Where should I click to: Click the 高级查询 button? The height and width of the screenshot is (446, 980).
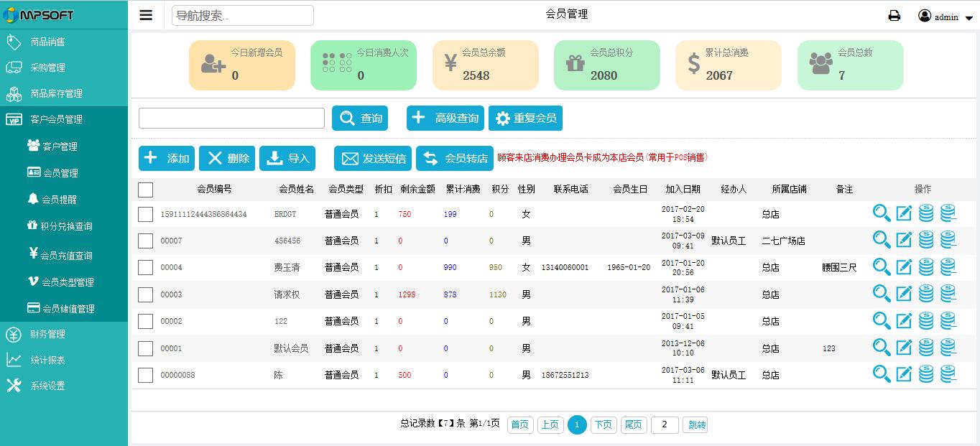(x=445, y=119)
